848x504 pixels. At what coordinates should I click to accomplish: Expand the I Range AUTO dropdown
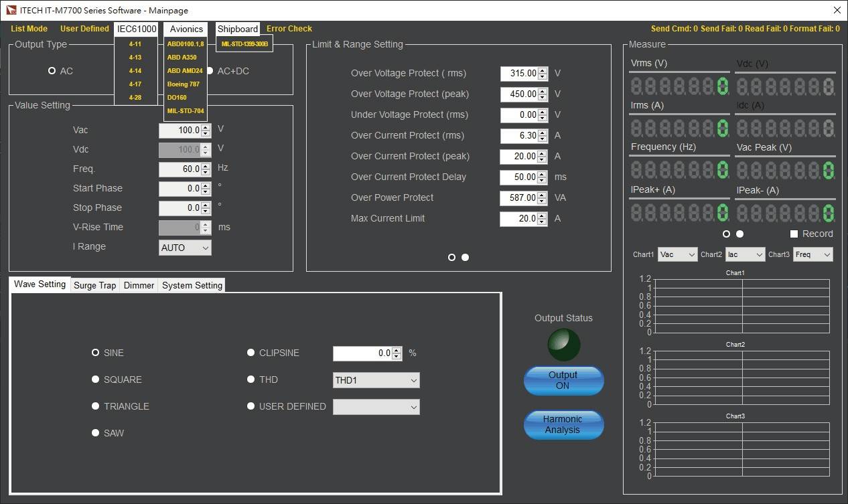[x=186, y=248]
